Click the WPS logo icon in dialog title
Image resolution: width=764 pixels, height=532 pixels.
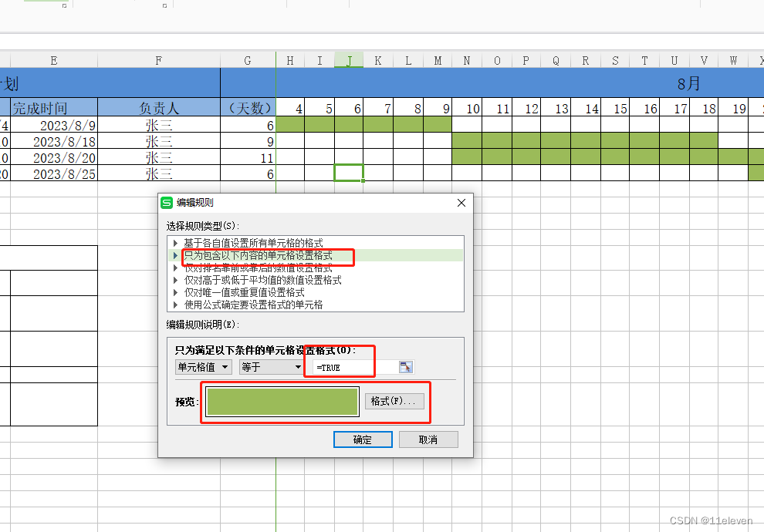tap(167, 203)
